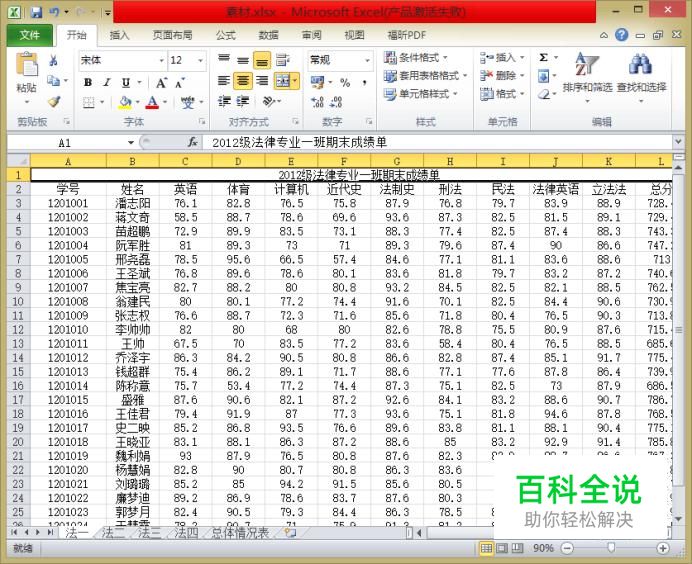Click the Undo arrow icon

pyautogui.click(x=54, y=12)
